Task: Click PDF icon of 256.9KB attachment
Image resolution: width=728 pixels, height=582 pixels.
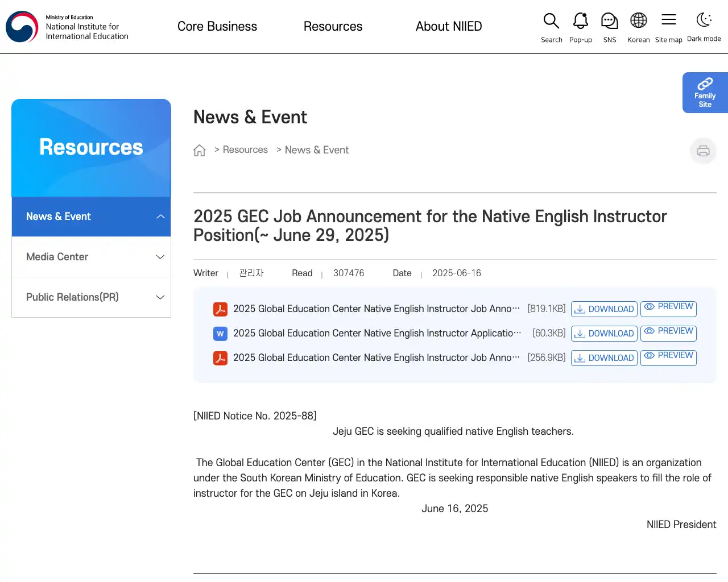Action: (220, 358)
